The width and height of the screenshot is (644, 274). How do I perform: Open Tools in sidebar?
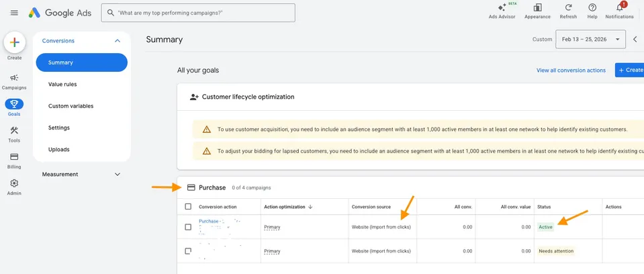(14, 134)
